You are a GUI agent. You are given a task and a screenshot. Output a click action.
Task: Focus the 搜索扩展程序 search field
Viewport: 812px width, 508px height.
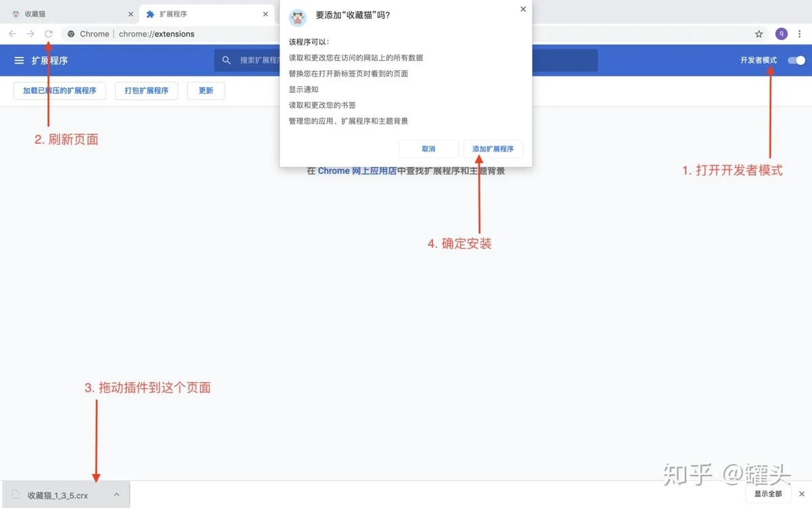point(406,60)
